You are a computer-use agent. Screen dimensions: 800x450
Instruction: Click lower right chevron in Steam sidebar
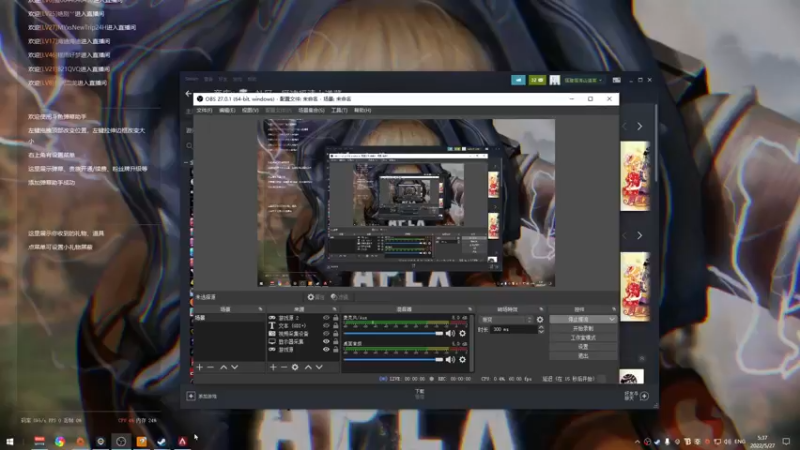click(639, 236)
